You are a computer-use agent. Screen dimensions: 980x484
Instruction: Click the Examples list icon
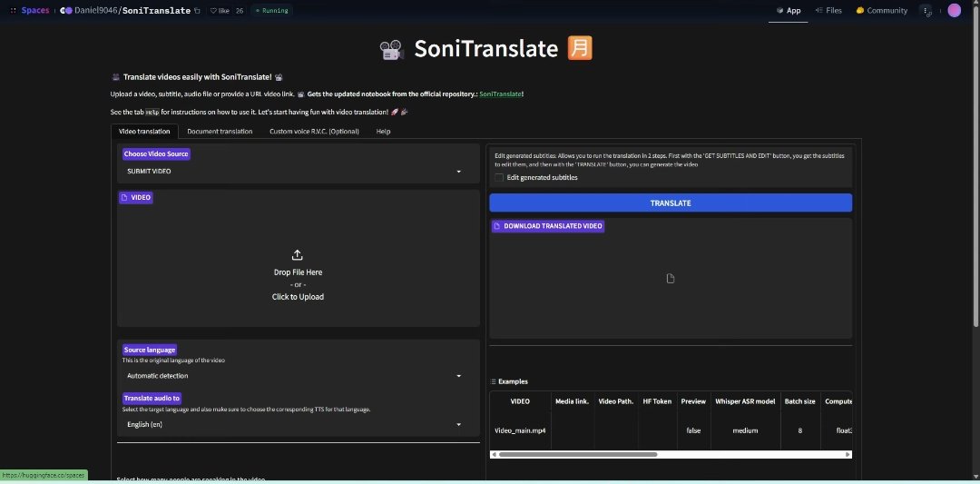pyautogui.click(x=493, y=381)
